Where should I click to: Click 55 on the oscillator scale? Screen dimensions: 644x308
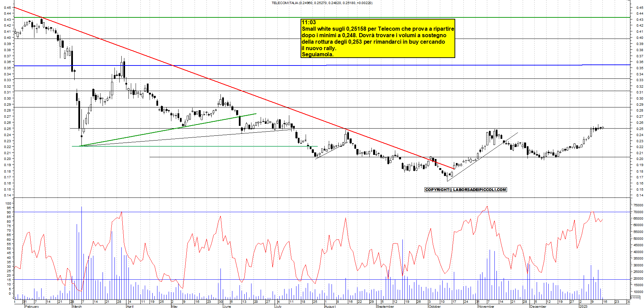pyautogui.click(x=9, y=244)
